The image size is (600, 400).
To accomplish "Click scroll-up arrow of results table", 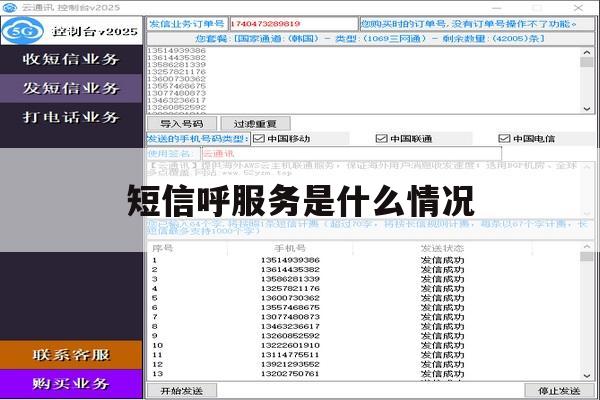I will pyautogui.click(x=587, y=247).
